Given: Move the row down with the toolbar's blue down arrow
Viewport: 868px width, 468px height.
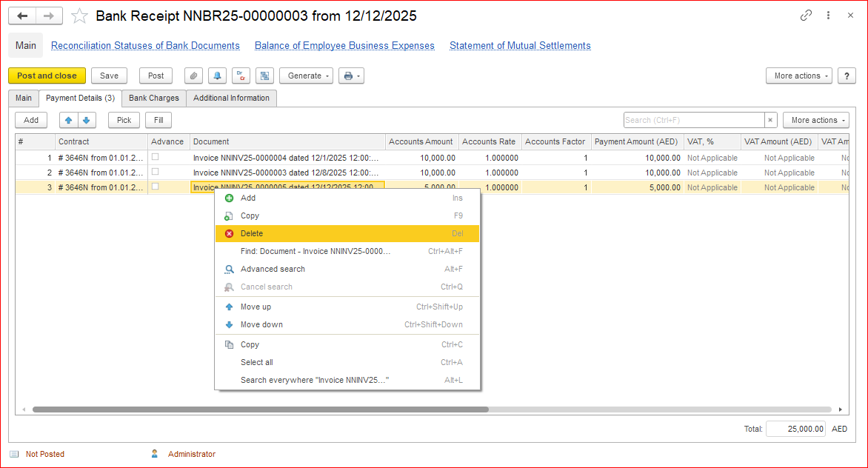Looking at the screenshot, I should pos(87,120).
